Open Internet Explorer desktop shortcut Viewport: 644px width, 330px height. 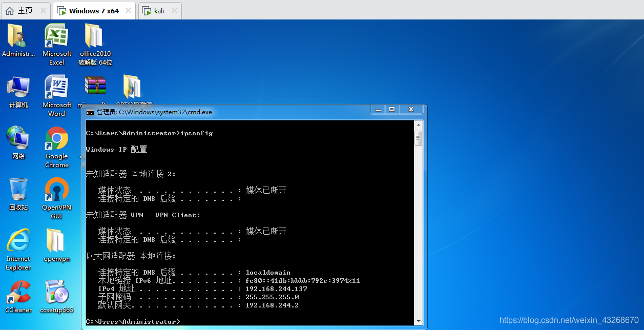tap(18, 241)
